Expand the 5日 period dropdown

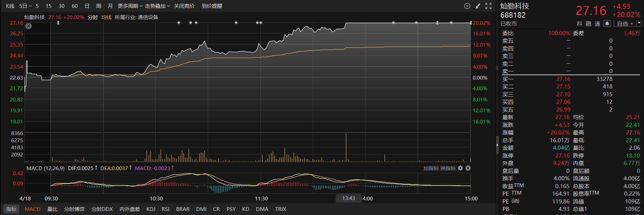(25, 6)
